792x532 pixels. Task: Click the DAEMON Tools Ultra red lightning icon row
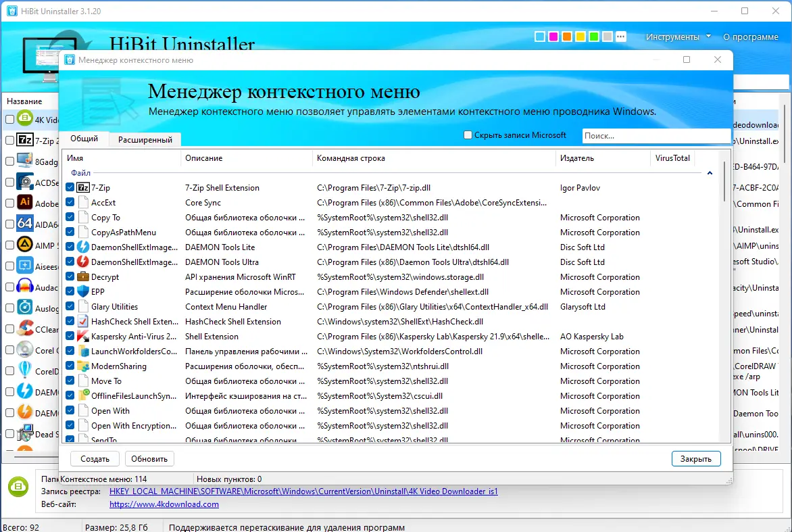click(x=83, y=262)
